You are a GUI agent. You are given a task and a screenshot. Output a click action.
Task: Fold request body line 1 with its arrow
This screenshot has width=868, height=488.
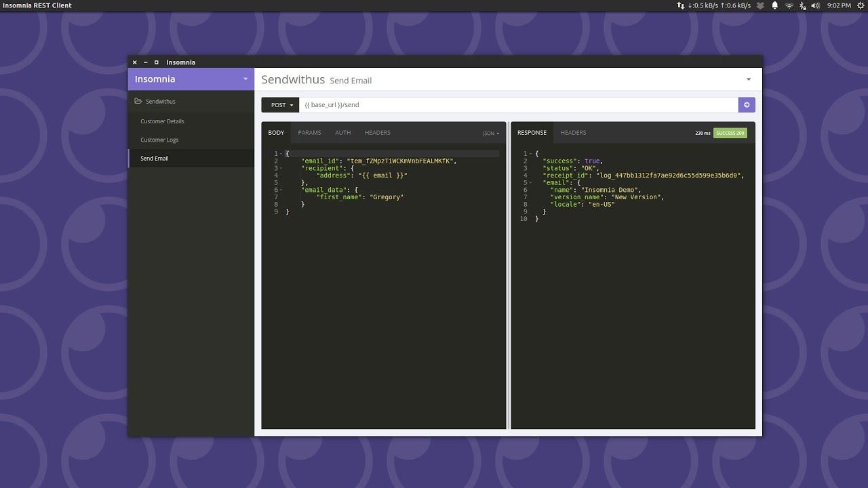281,154
